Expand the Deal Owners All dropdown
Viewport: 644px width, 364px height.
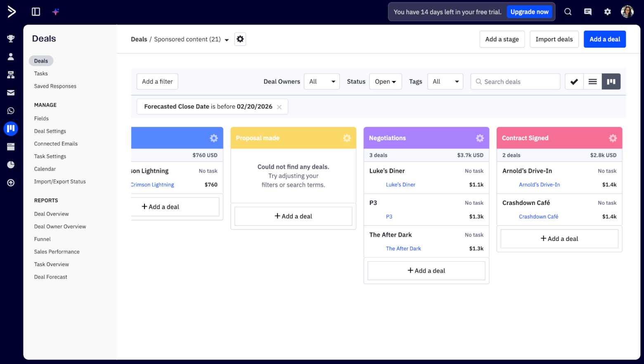point(322,81)
